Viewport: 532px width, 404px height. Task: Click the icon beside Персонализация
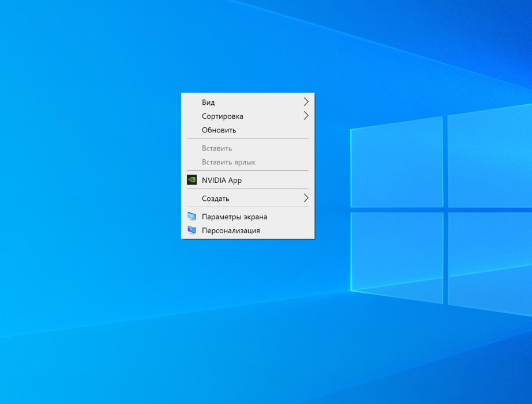192,230
